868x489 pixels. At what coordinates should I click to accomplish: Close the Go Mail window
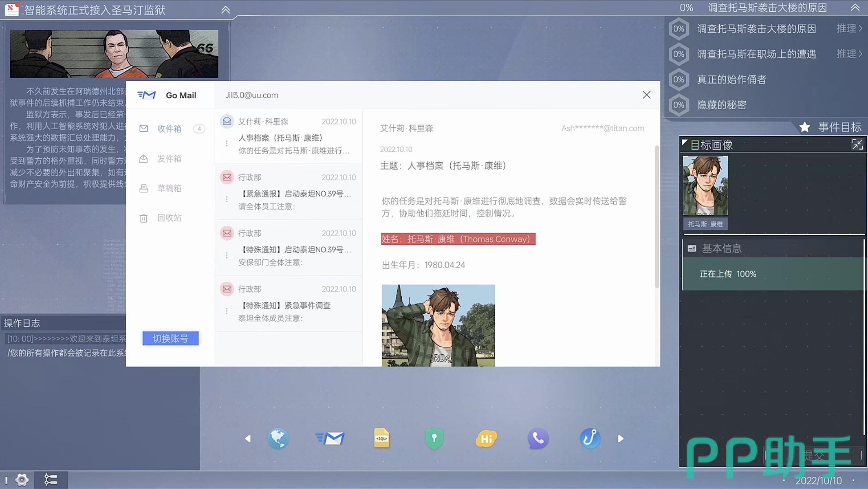[646, 95]
